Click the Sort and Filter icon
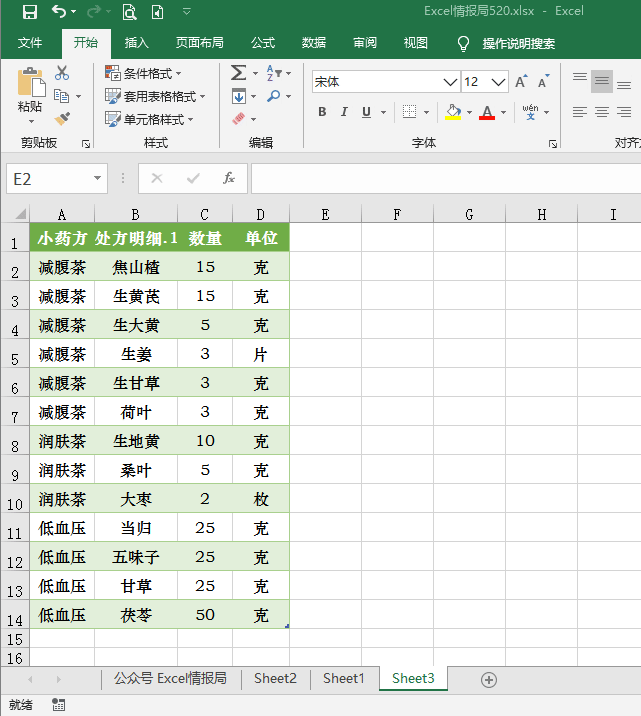The width and height of the screenshot is (641, 716). click(274, 73)
